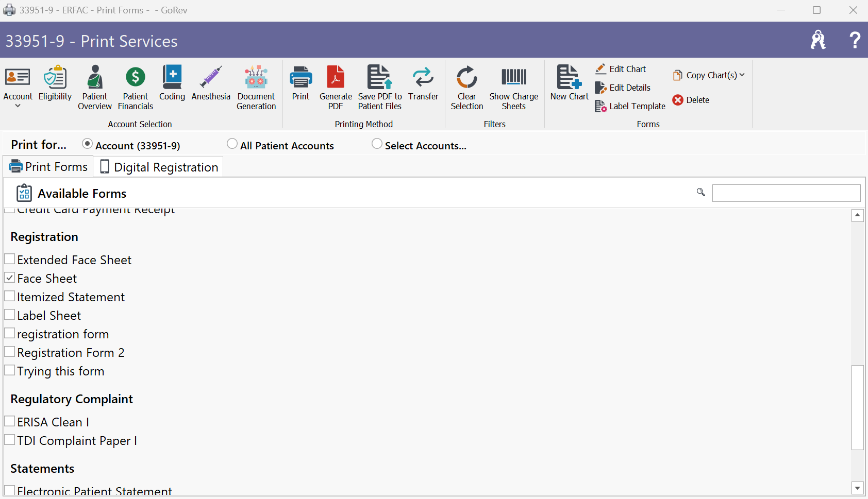Switch to Digital Registration tab
Screen dimensions: 868x499
pyautogui.click(x=159, y=167)
